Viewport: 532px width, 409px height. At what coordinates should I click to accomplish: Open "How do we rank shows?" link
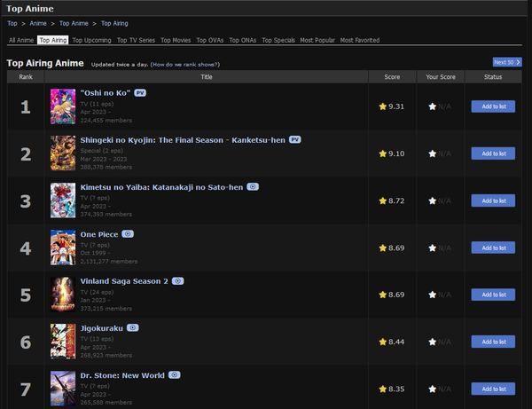[185, 65]
